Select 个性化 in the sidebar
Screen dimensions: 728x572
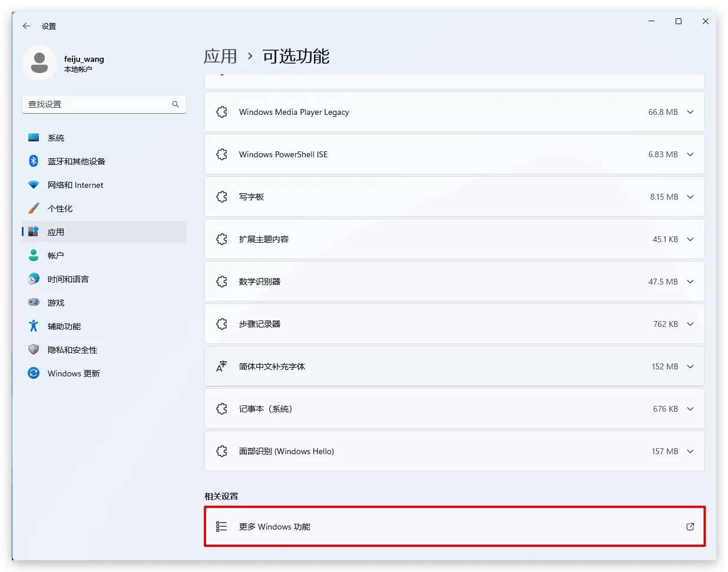pos(104,208)
